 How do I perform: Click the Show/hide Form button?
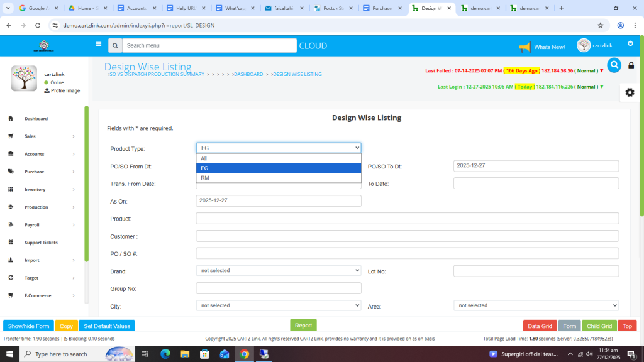coord(28,326)
